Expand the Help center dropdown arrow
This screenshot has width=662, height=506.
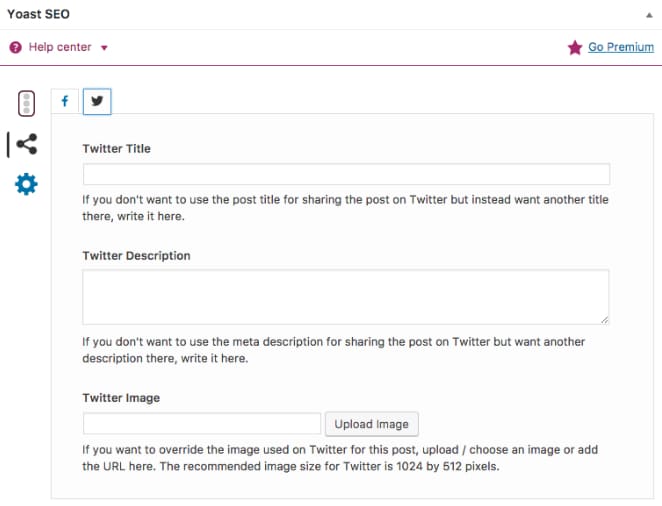coord(104,48)
